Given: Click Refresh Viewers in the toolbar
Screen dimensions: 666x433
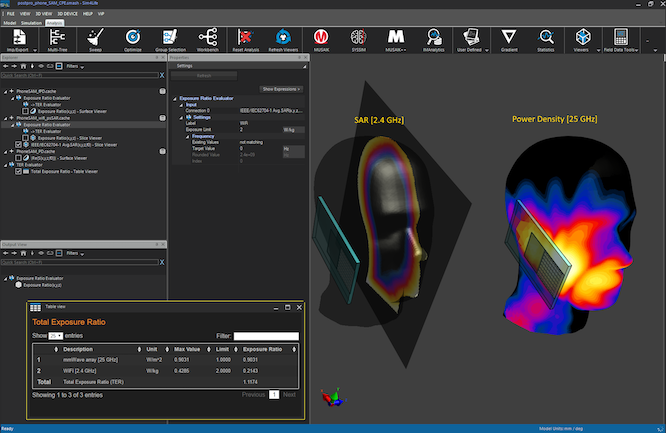Looking at the screenshot, I should click(x=283, y=37).
